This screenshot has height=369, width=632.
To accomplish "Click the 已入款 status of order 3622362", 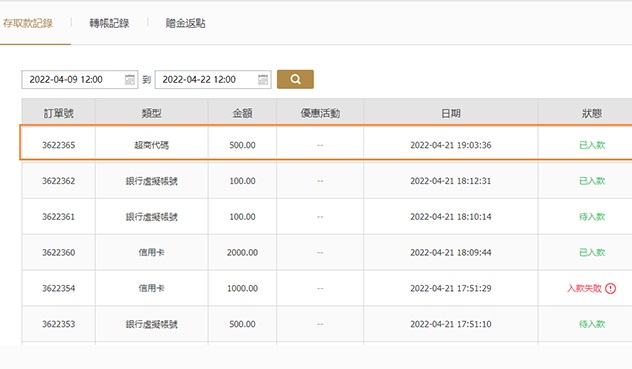I will tap(592, 181).
